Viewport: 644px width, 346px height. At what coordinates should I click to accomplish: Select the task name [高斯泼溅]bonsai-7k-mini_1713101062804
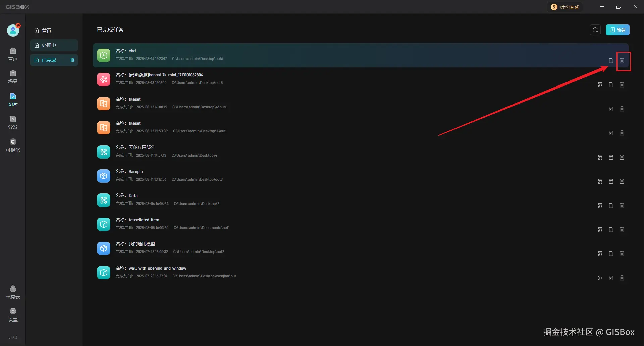click(166, 75)
